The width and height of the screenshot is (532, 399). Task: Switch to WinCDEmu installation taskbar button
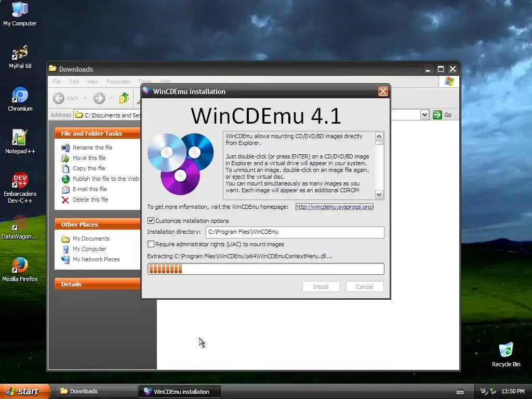coord(180,391)
